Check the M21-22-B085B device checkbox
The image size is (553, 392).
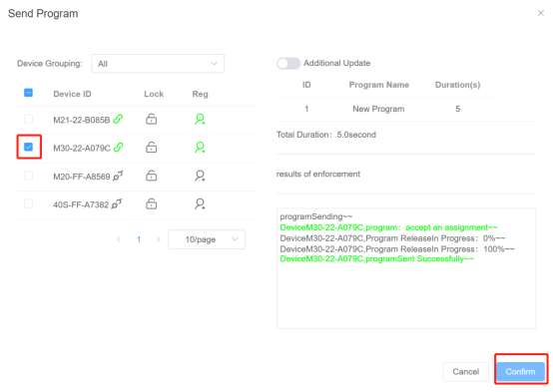(29, 119)
